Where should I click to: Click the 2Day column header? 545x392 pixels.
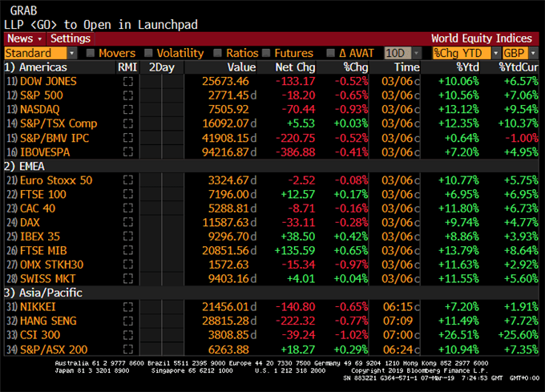coord(162,67)
